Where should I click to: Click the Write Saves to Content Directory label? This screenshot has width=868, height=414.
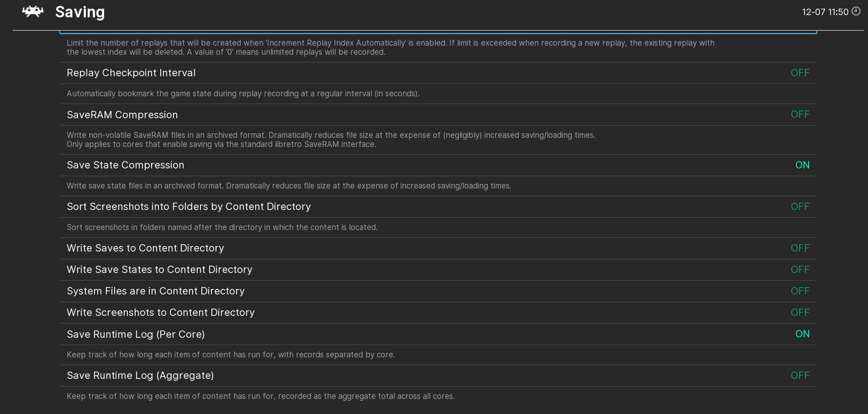[x=145, y=248]
